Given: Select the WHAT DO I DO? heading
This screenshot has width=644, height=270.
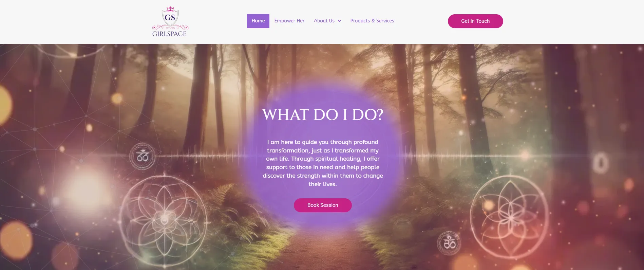Looking at the screenshot, I should click(x=323, y=115).
